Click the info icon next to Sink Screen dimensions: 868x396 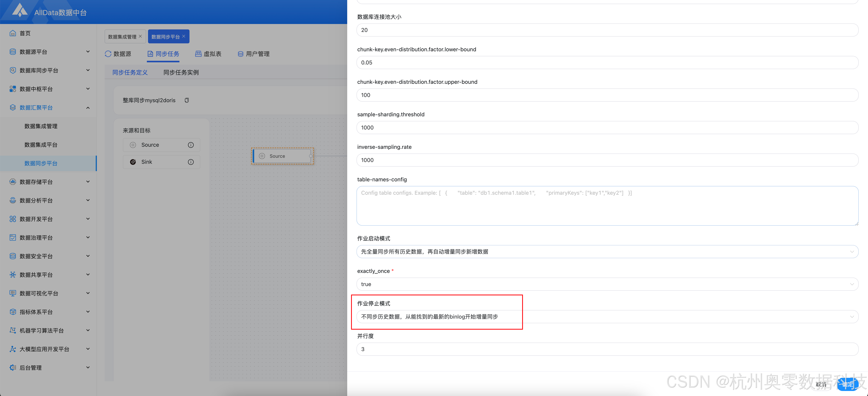click(191, 162)
